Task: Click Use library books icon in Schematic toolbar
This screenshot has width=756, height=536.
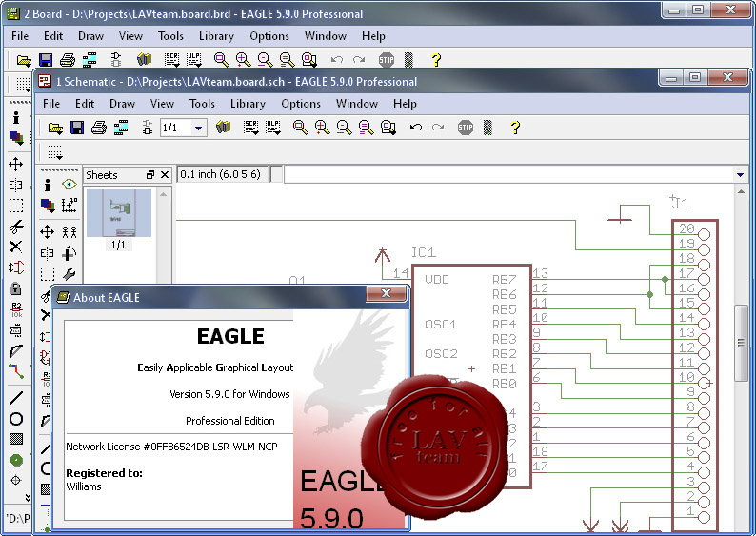Action: tap(223, 128)
